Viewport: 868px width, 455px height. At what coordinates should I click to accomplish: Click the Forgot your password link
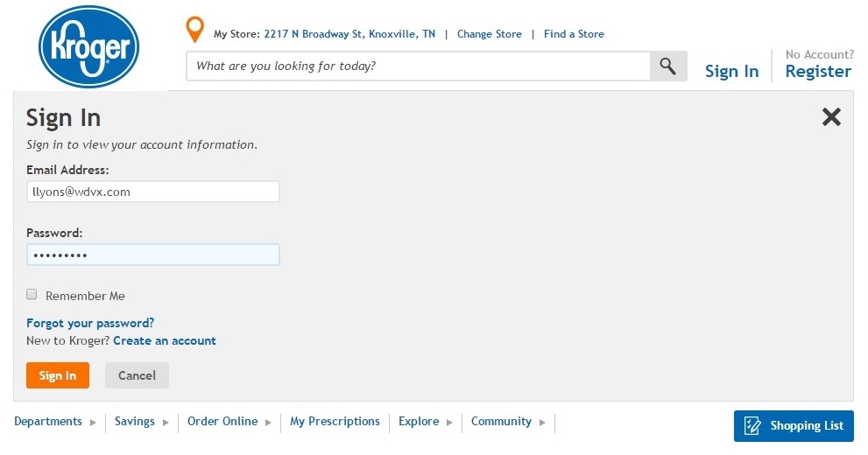90,323
